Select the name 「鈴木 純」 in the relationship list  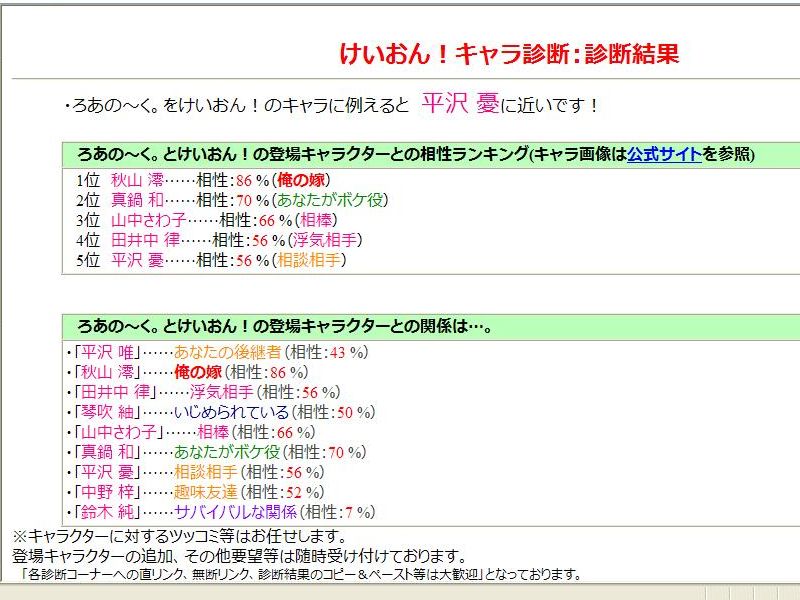click(x=107, y=512)
